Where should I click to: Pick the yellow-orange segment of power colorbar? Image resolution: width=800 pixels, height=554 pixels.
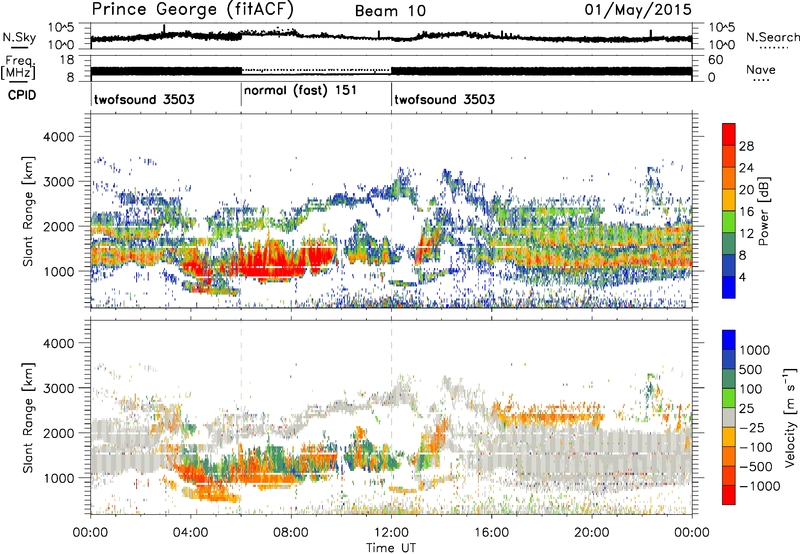(x=729, y=200)
